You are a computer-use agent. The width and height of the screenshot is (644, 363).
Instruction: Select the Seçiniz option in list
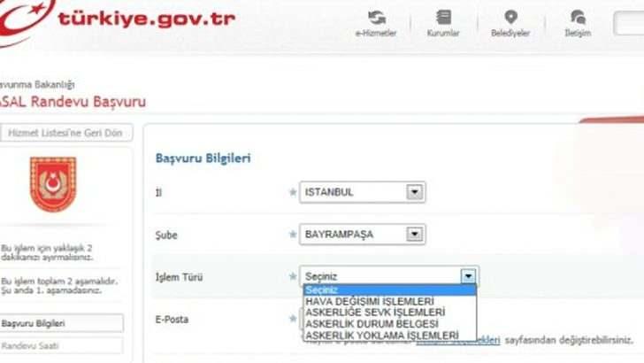(390, 290)
